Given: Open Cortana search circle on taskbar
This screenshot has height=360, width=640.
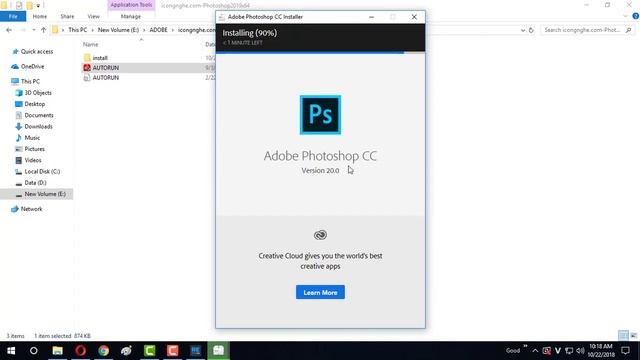Looking at the screenshot, I should pyautogui.click(x=34, y=351).
